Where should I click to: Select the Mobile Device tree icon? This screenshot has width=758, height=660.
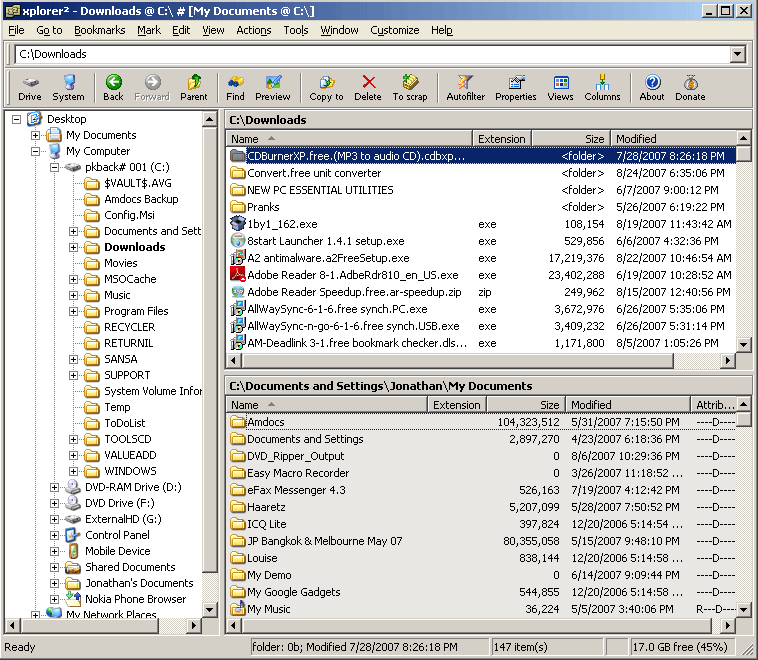[73, 551]
